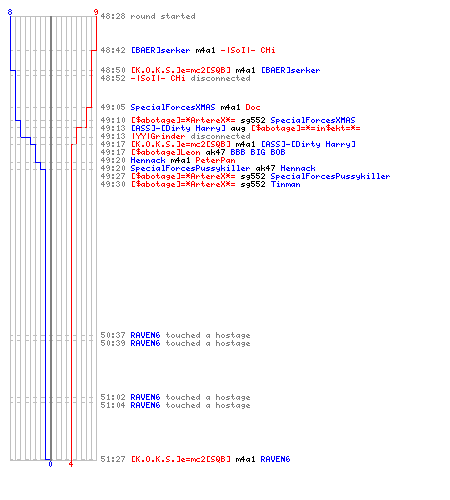Click Hennack at the 49:20 m4a1 kill
Viewport: 450px width, 500px height.
coord(148,160)
